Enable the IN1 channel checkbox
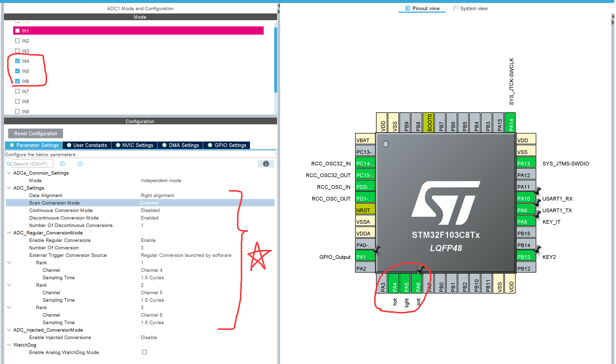 point(17,31)
